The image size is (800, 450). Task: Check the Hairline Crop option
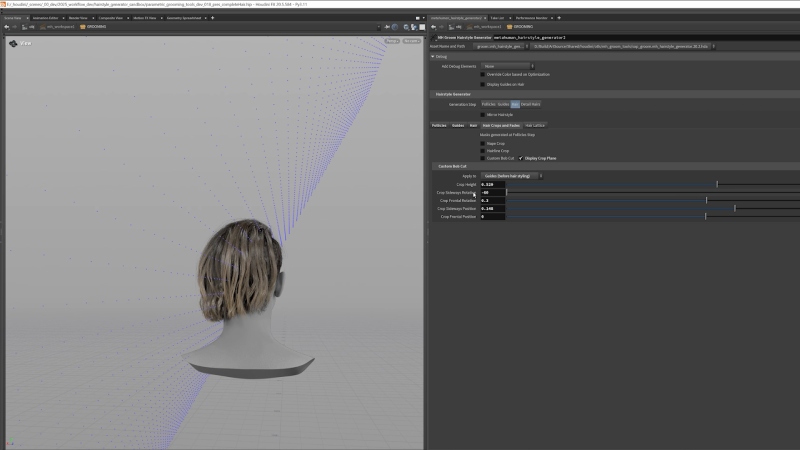point(482,150)
